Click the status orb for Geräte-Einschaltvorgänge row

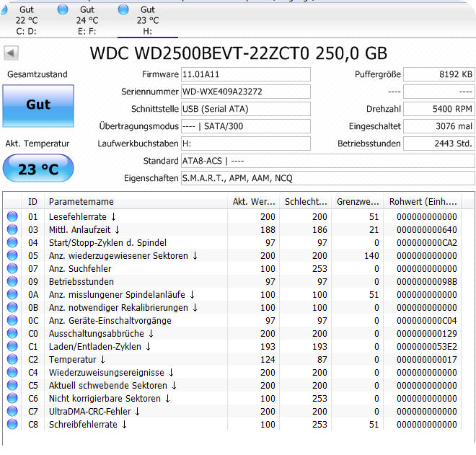click(12, 321)
